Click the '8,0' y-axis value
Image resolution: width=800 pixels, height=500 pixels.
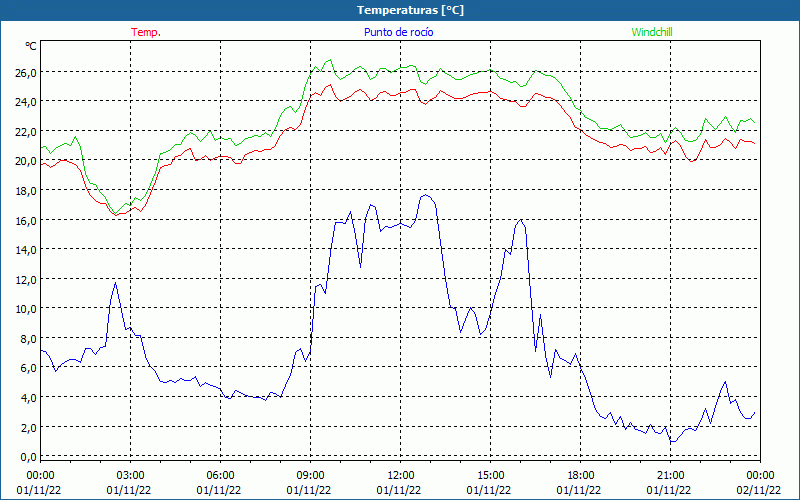(29, 339)
